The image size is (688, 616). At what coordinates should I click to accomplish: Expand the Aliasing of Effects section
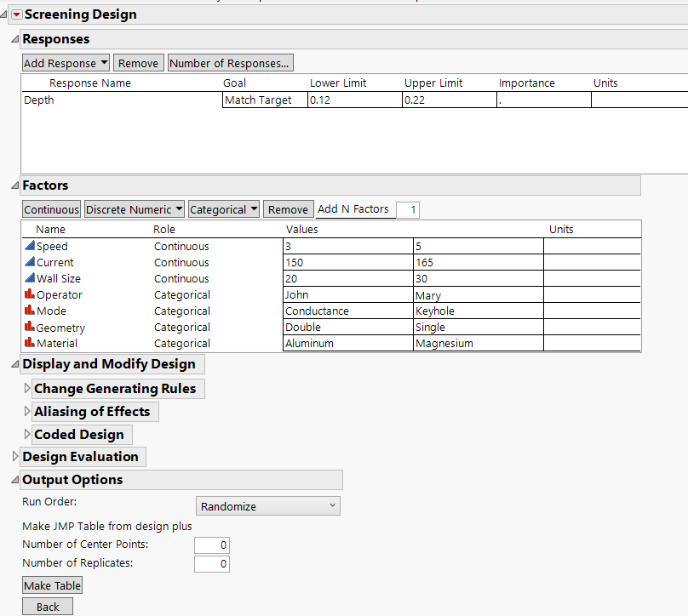pos(26,411)
